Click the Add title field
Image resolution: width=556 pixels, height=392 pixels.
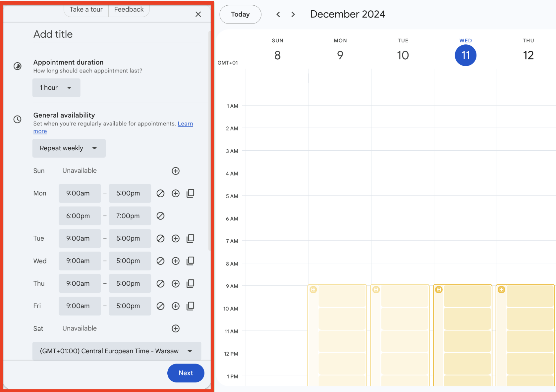click(x=117, y=34)
